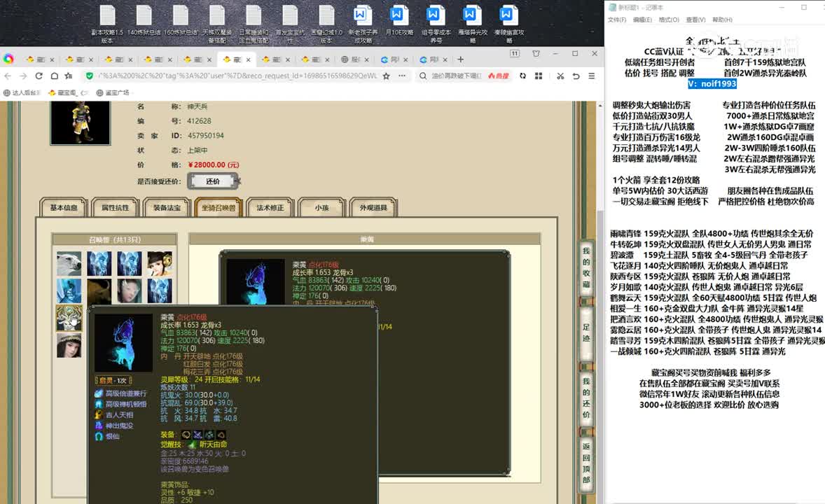Screen dimensions: 825x504
Task: Open the 小孩 tab
Action: 321,208
